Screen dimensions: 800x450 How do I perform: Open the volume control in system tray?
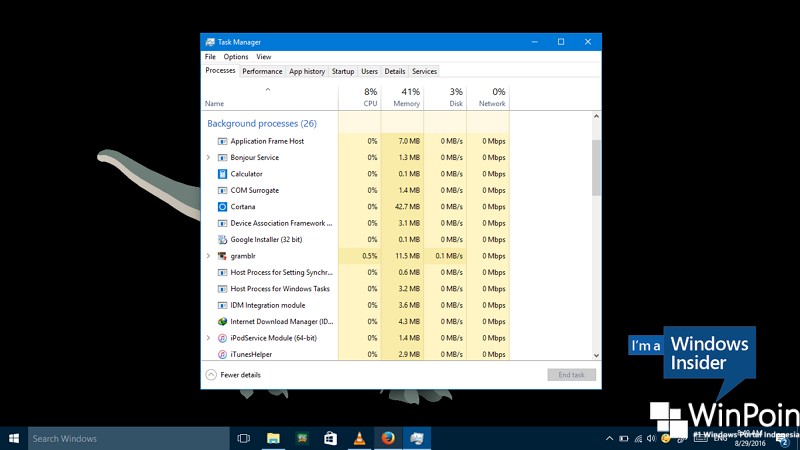(x=651, y=438)
